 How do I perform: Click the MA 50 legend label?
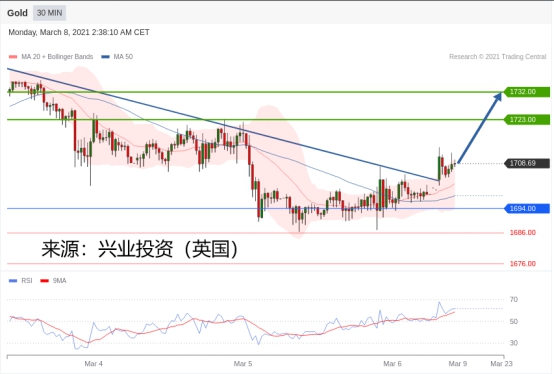pos(123,57)
